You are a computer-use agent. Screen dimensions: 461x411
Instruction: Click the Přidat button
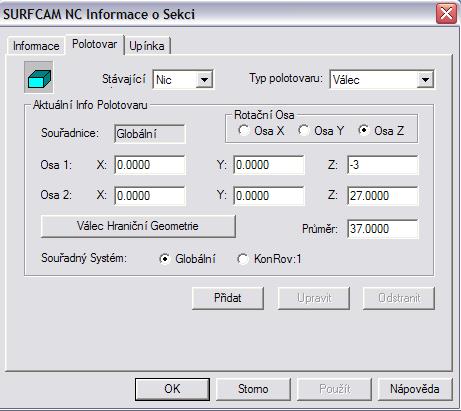pos(228,298)
